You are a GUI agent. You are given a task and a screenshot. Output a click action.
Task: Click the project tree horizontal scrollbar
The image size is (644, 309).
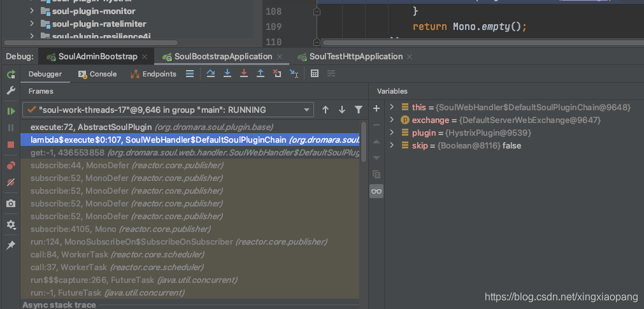(90, 43)
